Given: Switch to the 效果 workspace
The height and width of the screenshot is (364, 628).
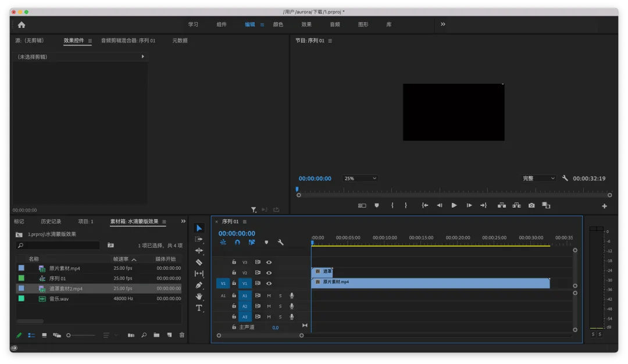Looking at the screenshot, I should coord(306,24).
